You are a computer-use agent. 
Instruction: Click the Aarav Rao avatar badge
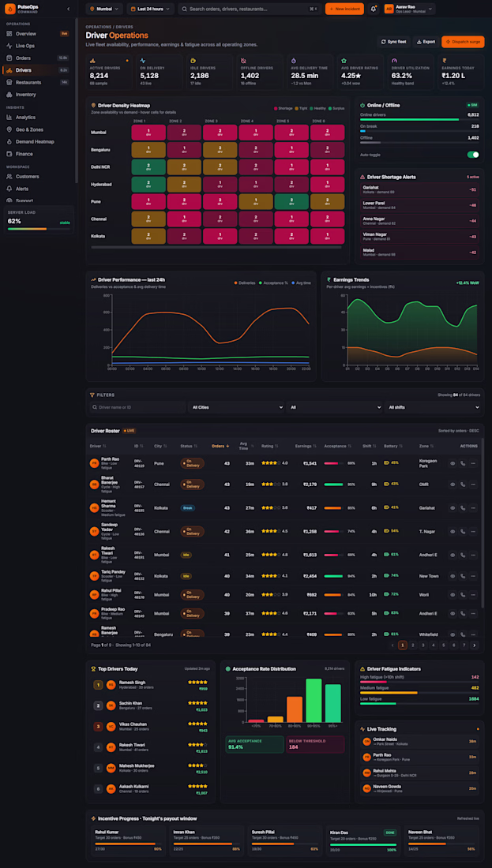389,9
